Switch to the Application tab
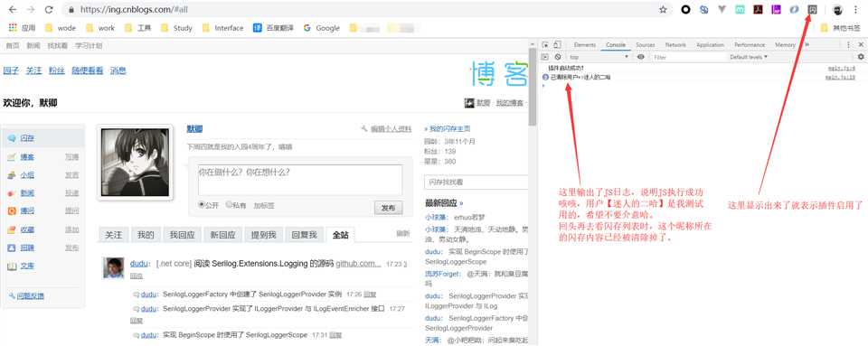 coord(710,45)
